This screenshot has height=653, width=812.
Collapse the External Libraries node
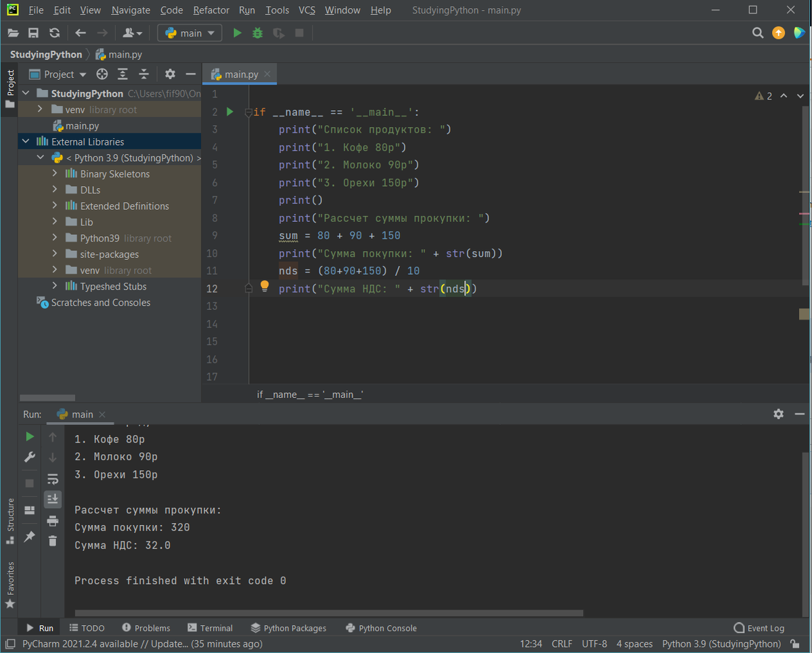(26, 141)
